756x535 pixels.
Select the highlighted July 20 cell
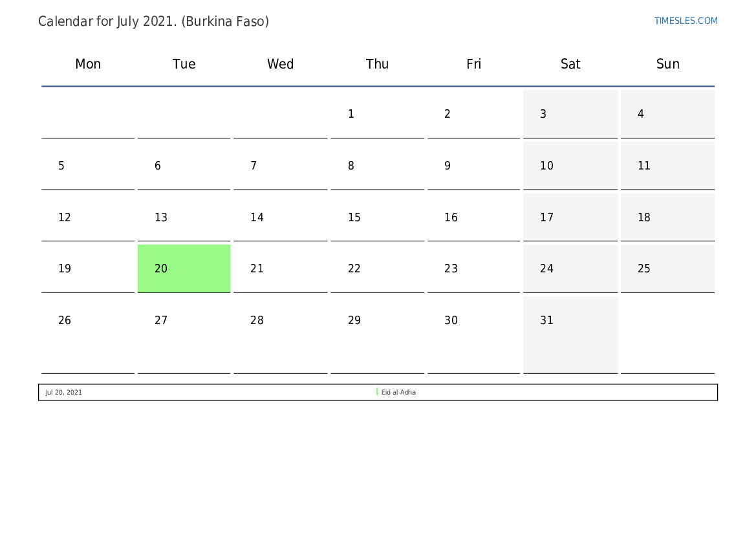click(184, 268)
